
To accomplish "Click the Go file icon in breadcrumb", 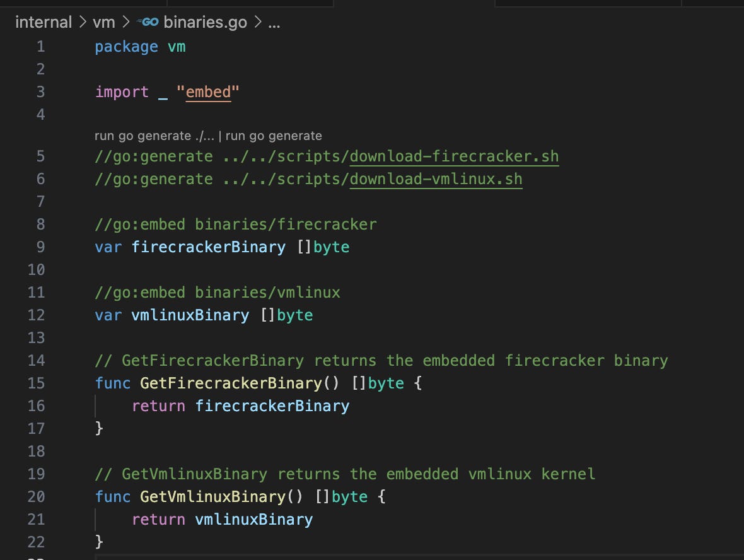I will click(148, 22).
